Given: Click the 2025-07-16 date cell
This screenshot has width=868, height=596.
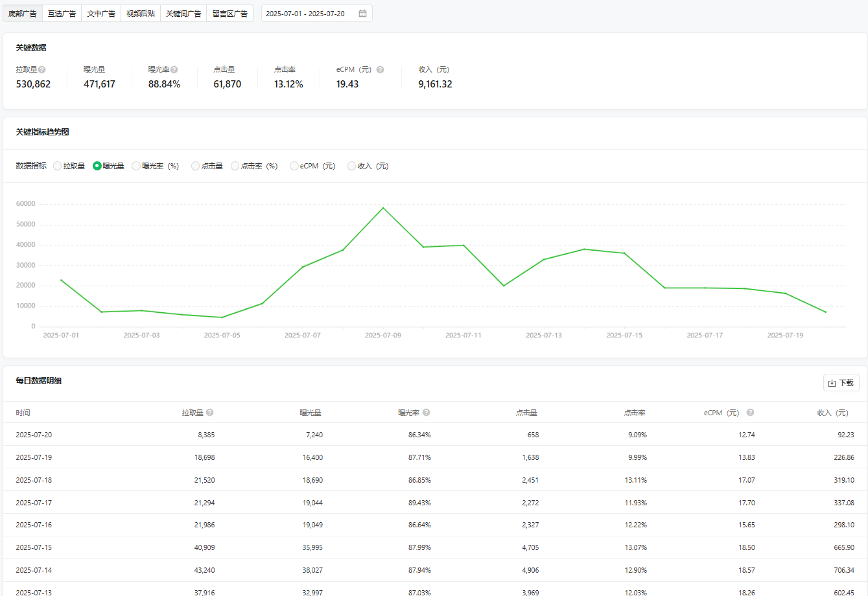Looking at the screenshot, I should [x=34, y=525].
